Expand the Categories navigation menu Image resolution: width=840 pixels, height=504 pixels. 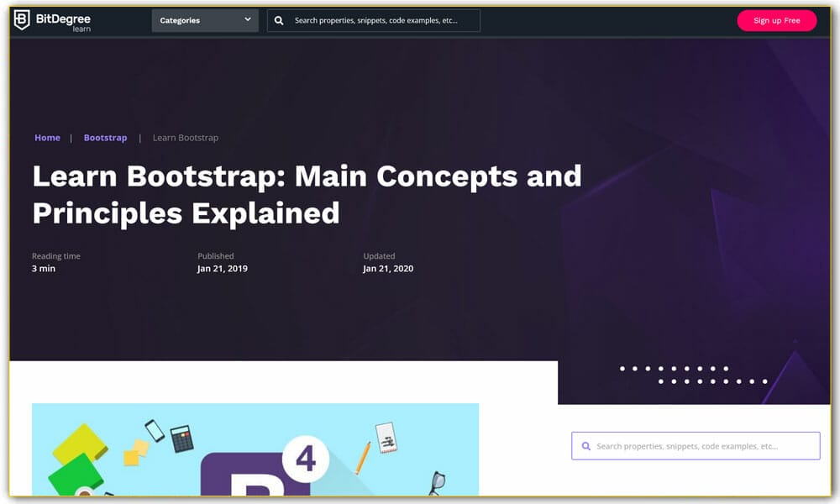tap(204, 19)
